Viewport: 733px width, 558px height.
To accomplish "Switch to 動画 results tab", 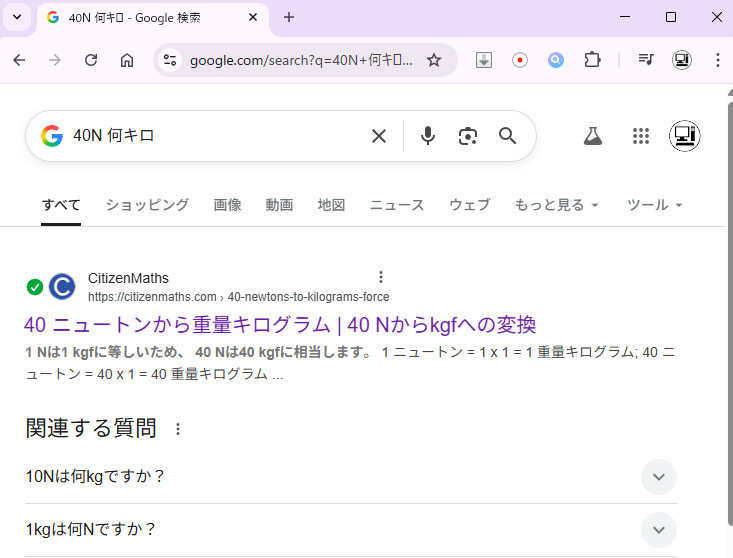I will tap(279, 205).
